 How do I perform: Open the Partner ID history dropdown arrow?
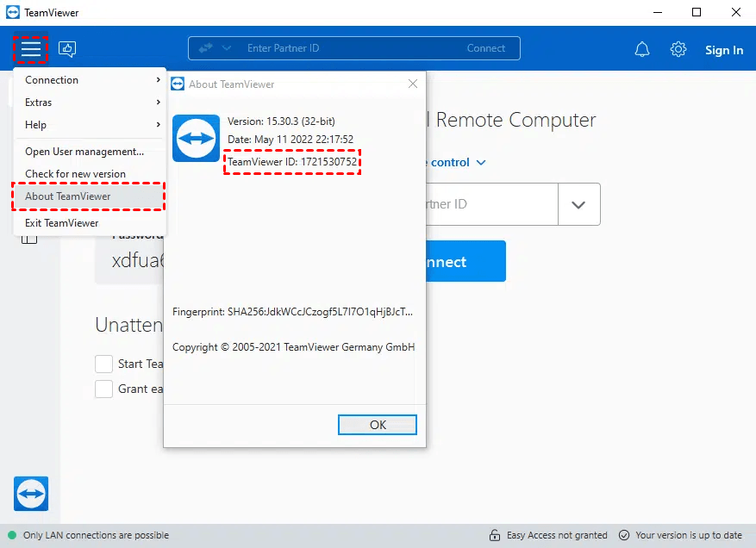[x=578, y=204]
